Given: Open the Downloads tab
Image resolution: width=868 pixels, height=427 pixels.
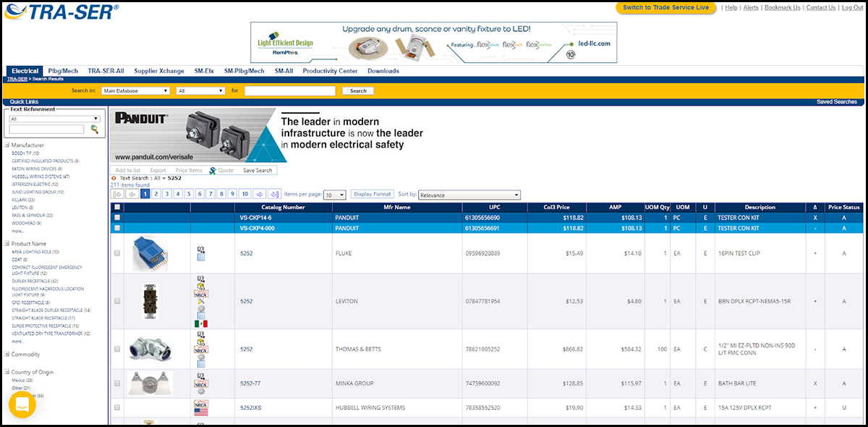Looking at the screenshot, I should pyautogui.click(x=383, y=71).
